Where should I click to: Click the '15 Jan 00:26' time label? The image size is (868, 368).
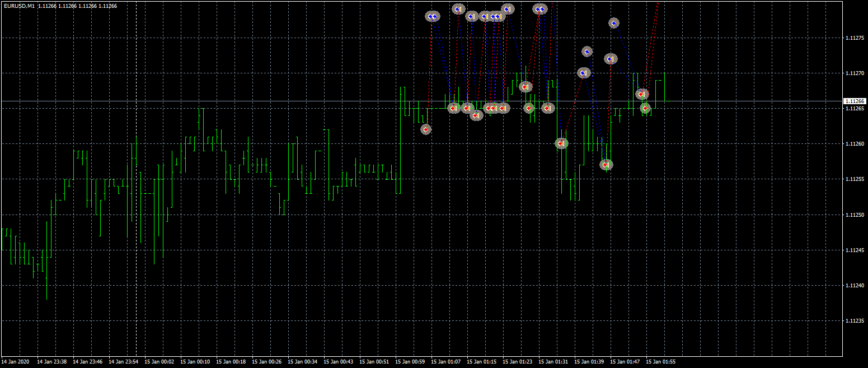click(267, 362)
